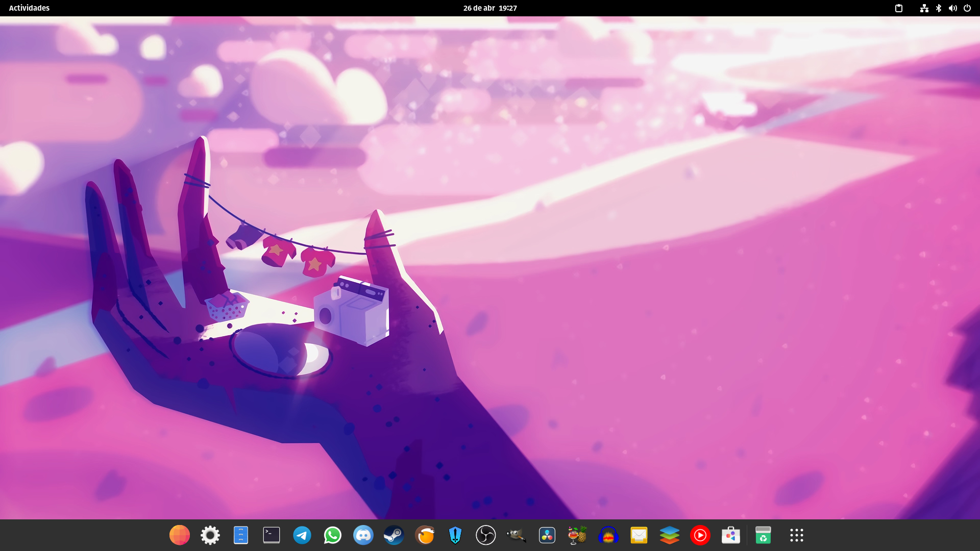The width and height of the screenshot is (980, 551).
Task: Open the Files manager in the dock
Action: [x=240, y=535]
